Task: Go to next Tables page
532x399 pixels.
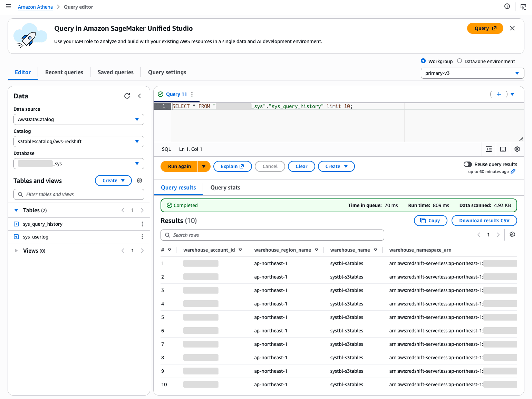Action: (x=142, y=210)
